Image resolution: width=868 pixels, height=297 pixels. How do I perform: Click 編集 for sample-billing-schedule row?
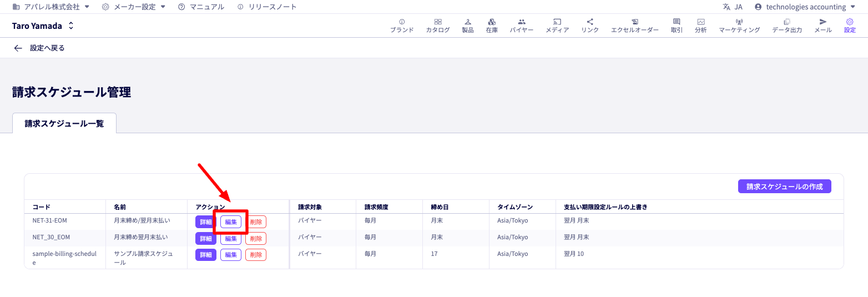231,255
